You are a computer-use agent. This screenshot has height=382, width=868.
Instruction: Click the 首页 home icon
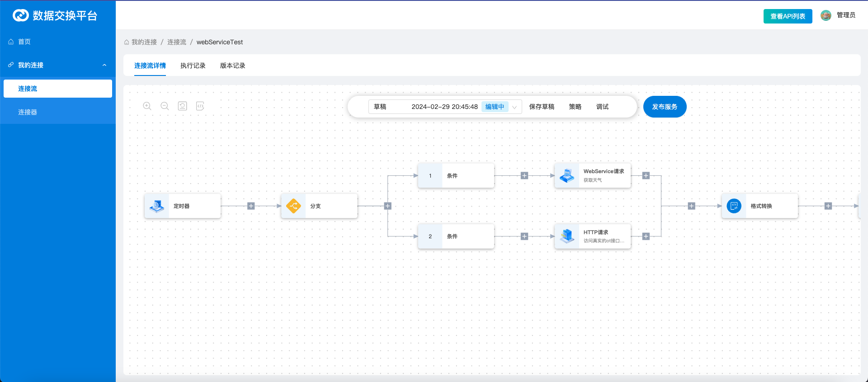[x=11, y=42]
